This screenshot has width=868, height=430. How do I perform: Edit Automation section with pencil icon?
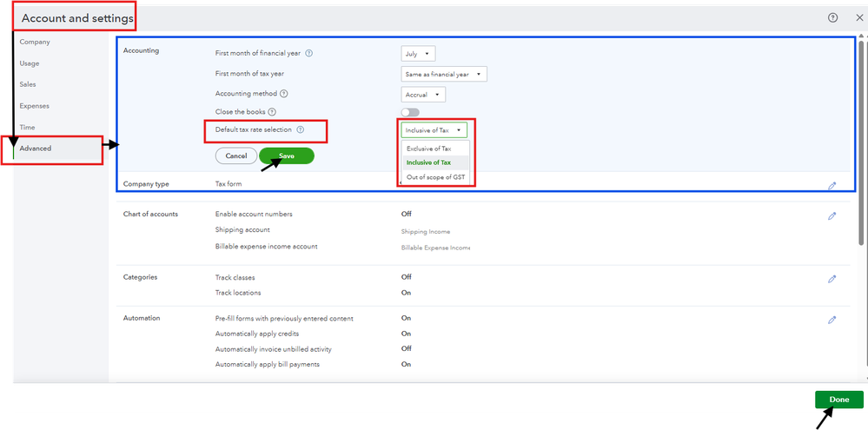[x=832, y=320]
